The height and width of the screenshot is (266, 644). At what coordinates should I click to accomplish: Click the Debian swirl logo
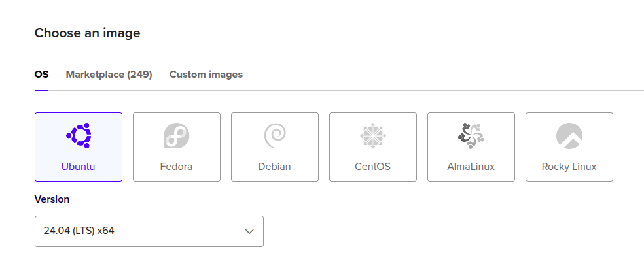[275, 135]
